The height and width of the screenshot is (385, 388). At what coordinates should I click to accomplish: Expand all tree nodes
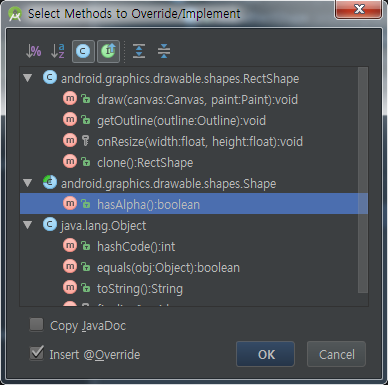(x=139, y=51)
